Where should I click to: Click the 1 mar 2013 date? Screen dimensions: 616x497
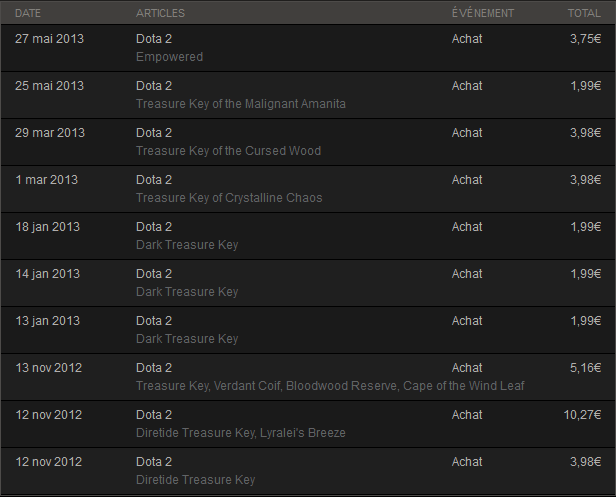pos(46,180)
